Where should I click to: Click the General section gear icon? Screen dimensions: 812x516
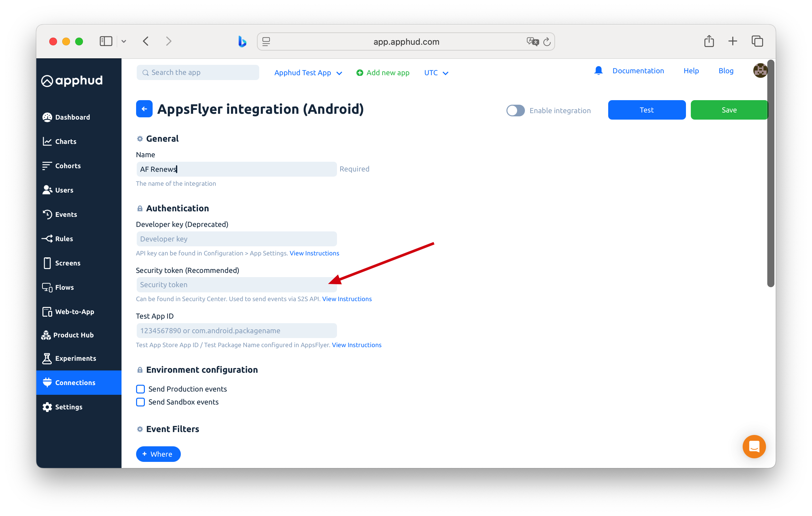(x=140, y=139)
